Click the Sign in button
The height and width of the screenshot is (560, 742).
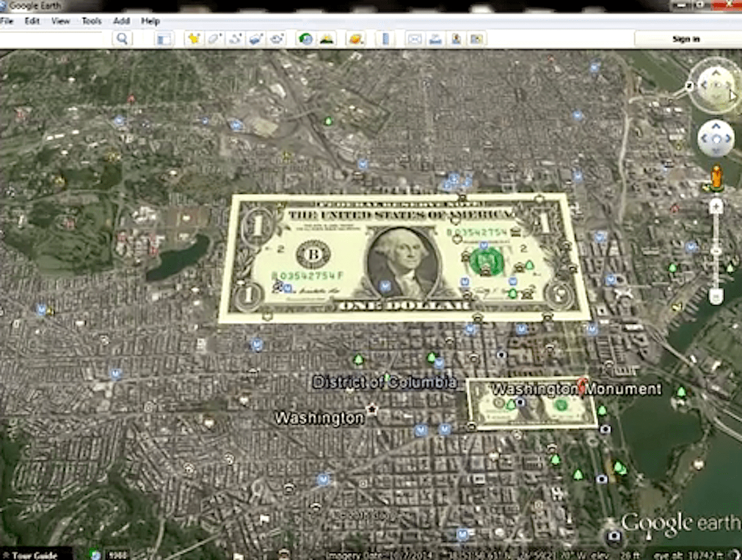686,39
